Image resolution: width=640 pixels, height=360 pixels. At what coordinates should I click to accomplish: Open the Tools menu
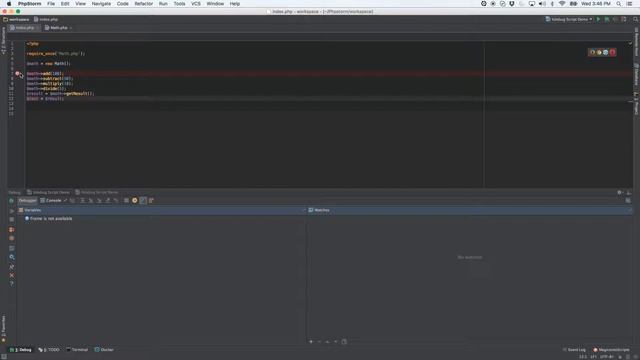coord(179,4)
